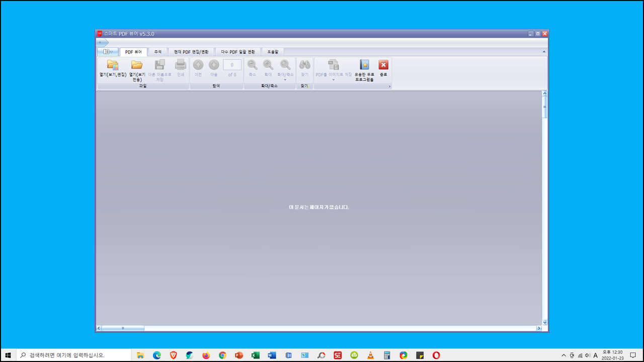
Task: Click the 찾기 binoculars find icon
Action: point(305,64)
